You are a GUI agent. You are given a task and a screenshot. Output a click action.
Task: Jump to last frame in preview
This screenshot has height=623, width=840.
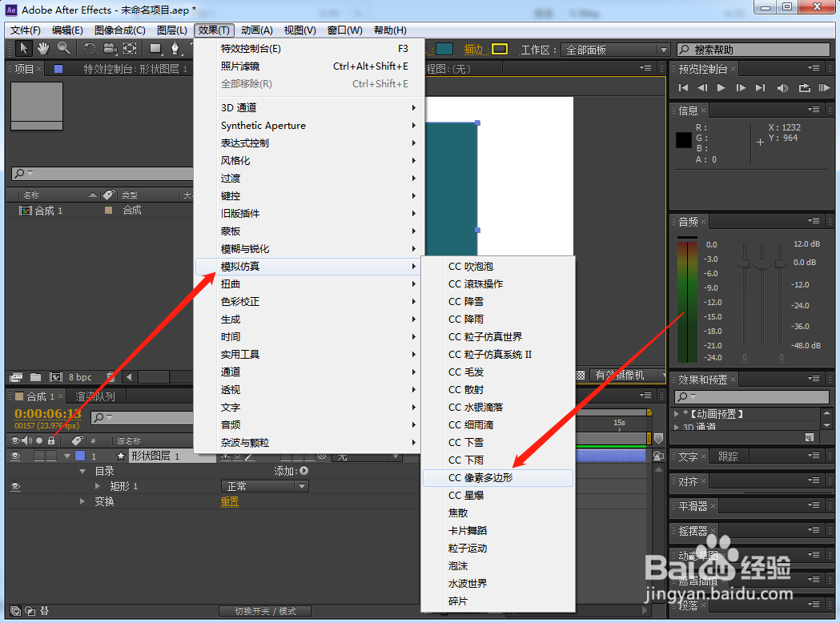pyautogui.click(x=760, y=87)
